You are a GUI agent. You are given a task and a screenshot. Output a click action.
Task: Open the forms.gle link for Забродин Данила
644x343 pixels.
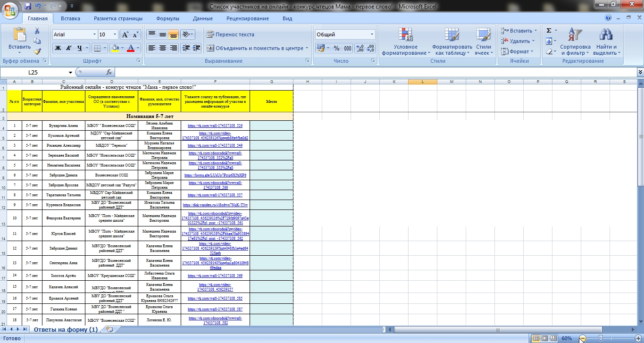(215, 175)
